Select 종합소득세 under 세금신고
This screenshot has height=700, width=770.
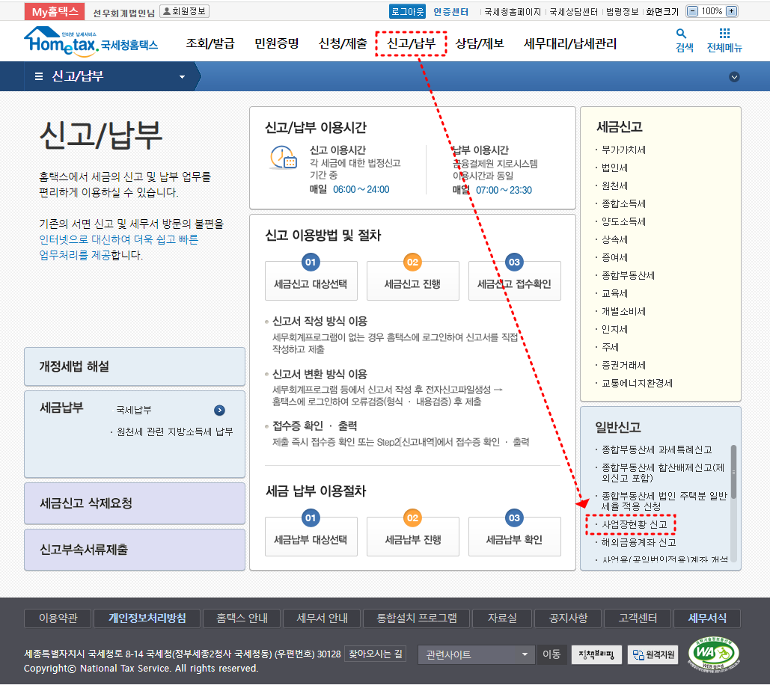[x=623, y=203]
